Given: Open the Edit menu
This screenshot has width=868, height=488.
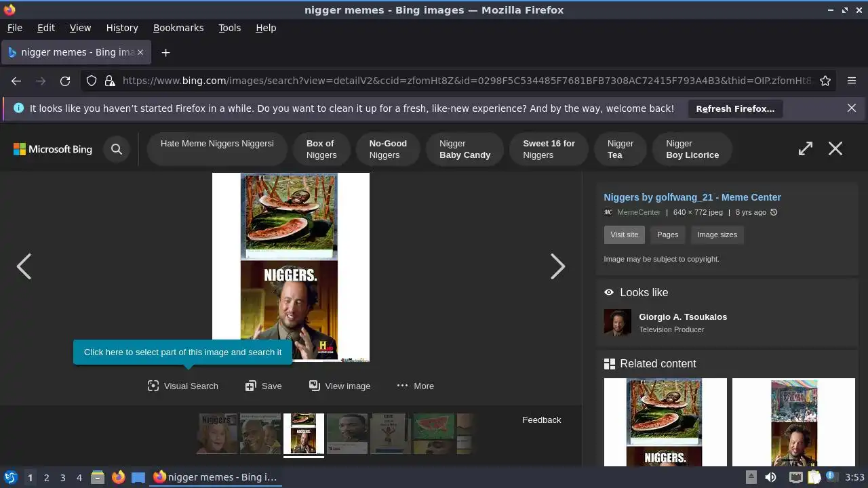Looking at the screenshot, I should click(x=46, y=28).
